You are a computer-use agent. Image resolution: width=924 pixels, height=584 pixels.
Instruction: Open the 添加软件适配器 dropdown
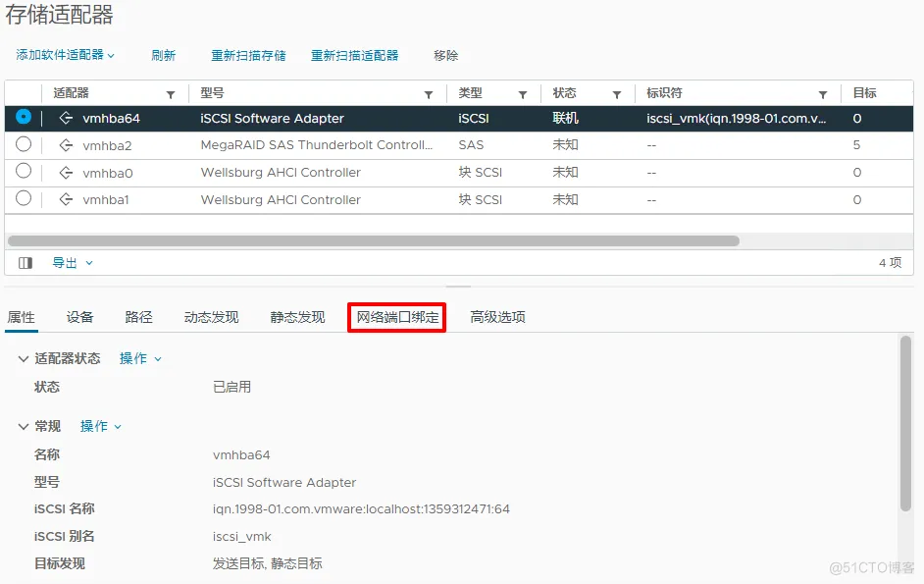click(x=65, y=55)
